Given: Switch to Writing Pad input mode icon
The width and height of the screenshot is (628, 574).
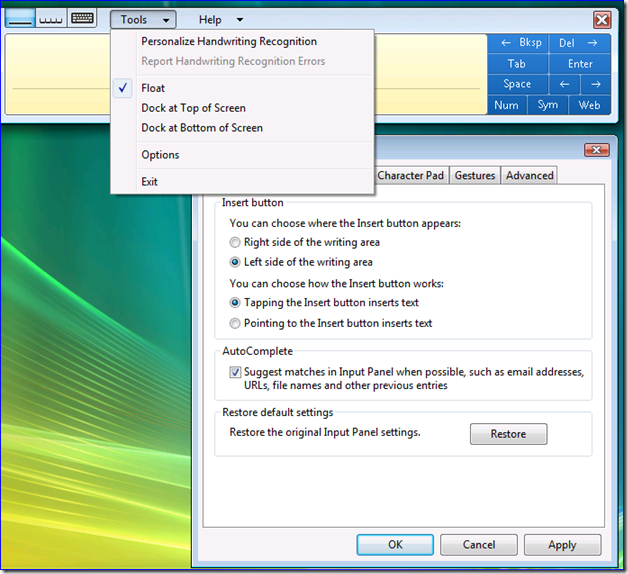Looking at the screenshot, I should pos(20,18).
